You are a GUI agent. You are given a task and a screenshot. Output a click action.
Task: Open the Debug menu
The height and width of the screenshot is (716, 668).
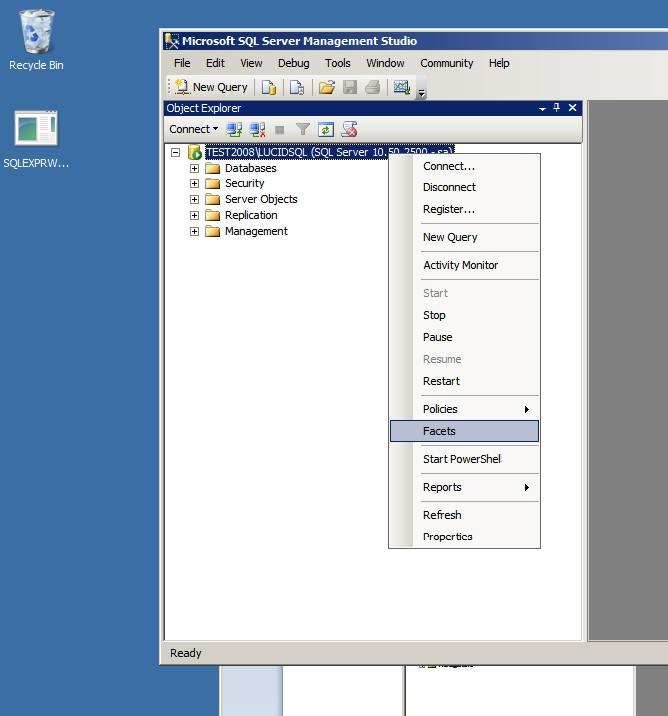pos(294,63)
